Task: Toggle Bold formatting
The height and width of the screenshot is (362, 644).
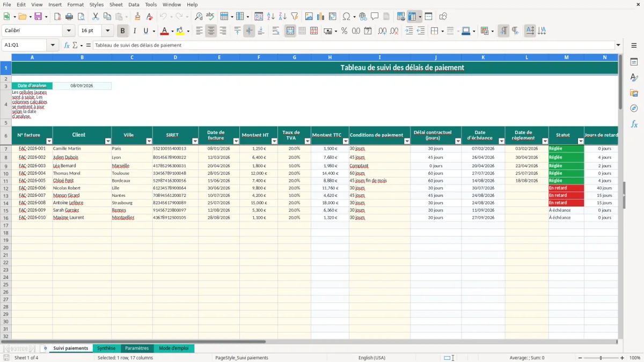Action: coord(123,31)
